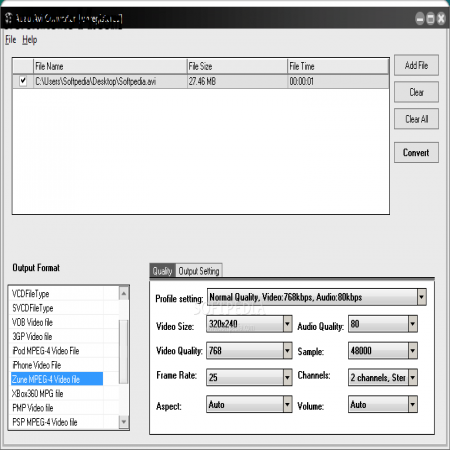Select Zune MPEG-4 Video file format

pyautogui.click(x=57, y=379)
